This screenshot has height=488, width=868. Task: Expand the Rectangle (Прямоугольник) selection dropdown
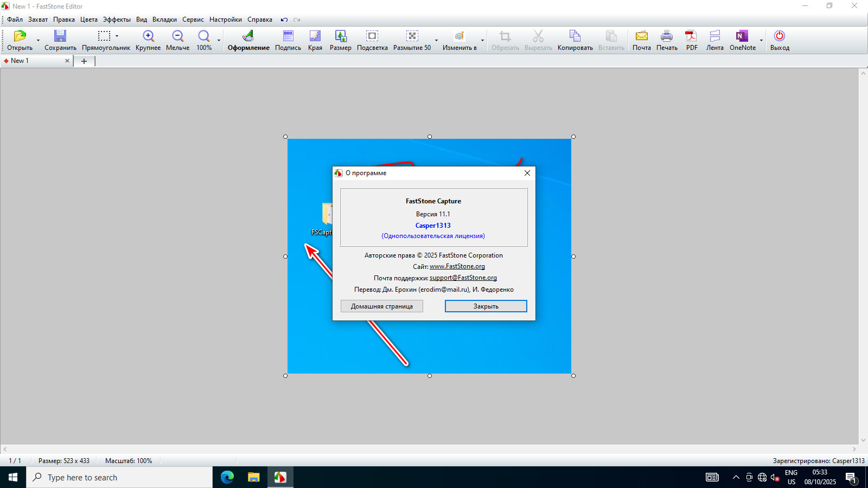tap(117, 36)
